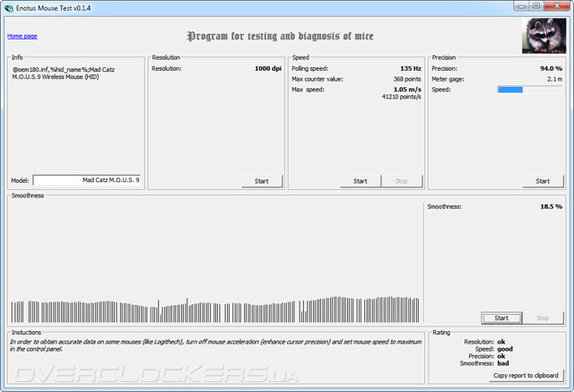Start the Precision test

click(x=543, y=181)
